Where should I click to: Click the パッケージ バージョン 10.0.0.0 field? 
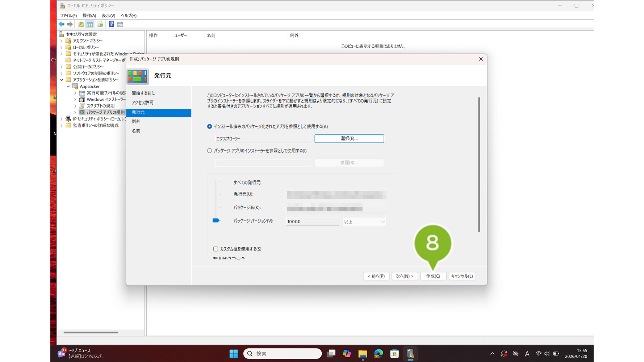coord(312,222)
